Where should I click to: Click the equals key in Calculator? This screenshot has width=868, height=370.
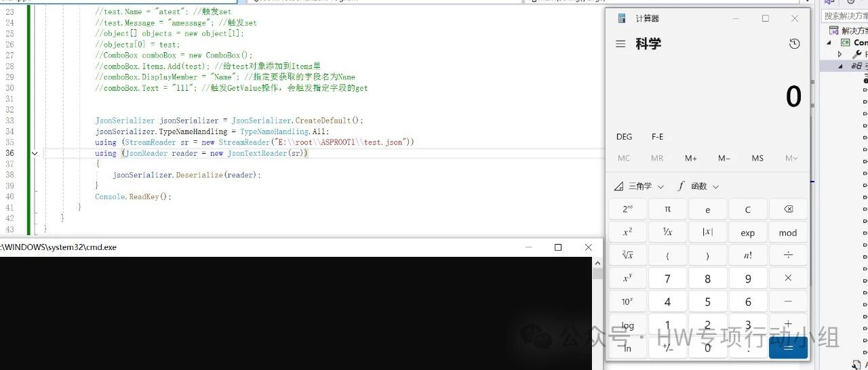[788, 348]
